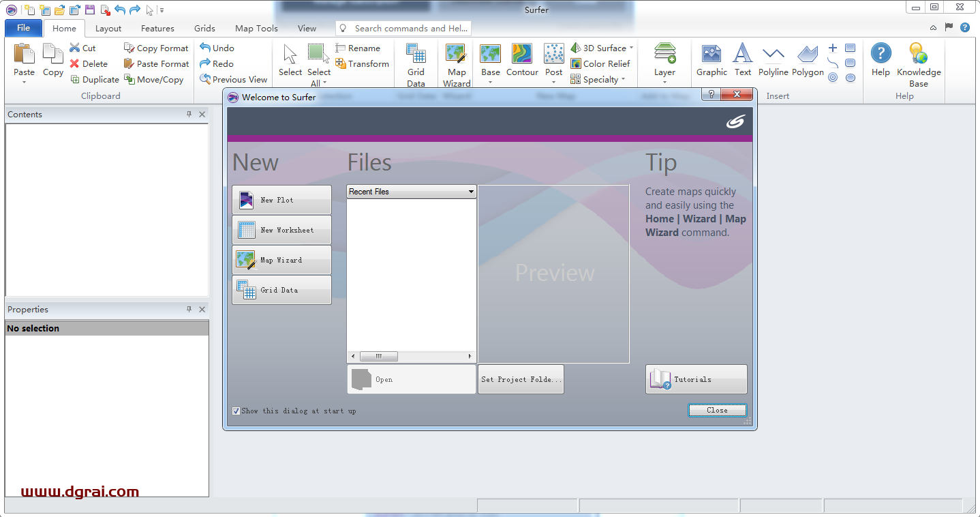Select the plus-shaped point tool in Insert
The image size is (980, 517).
[x=833, y=48]
